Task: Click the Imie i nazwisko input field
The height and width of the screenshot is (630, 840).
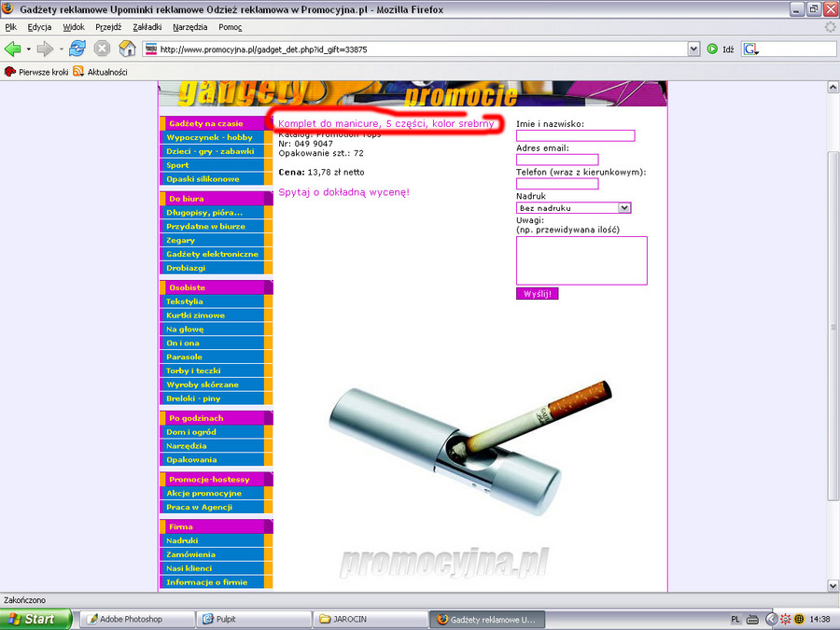Action: [575, 135]
